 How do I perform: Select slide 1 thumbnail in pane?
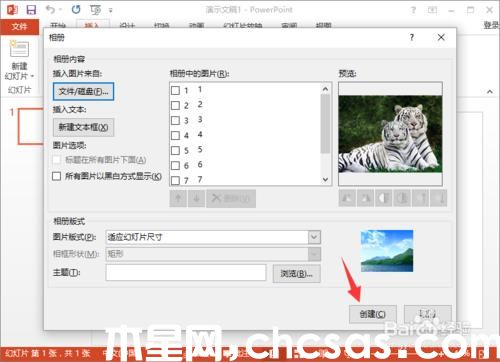[31, 126]
